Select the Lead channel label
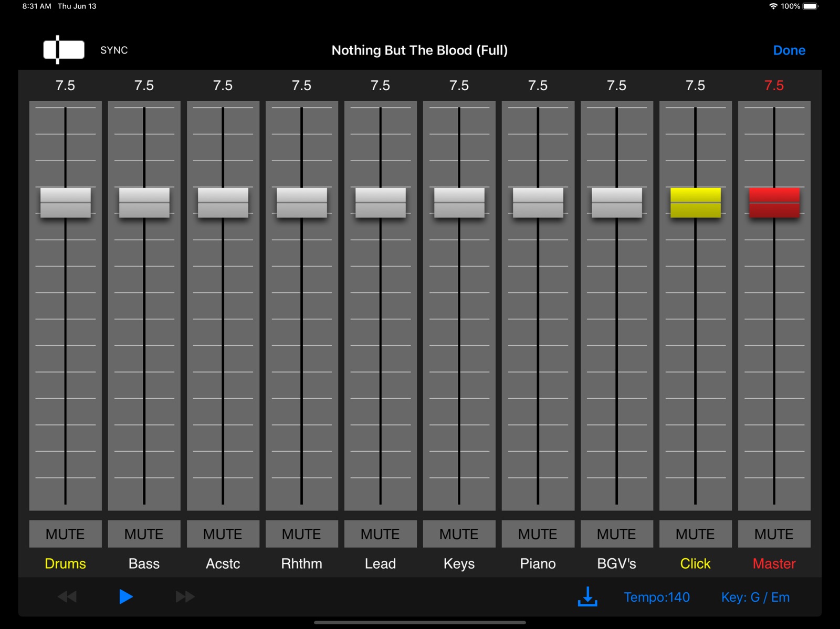Image resolution: width=840 pixels, height=629 pixels. [x=381, y=563]
